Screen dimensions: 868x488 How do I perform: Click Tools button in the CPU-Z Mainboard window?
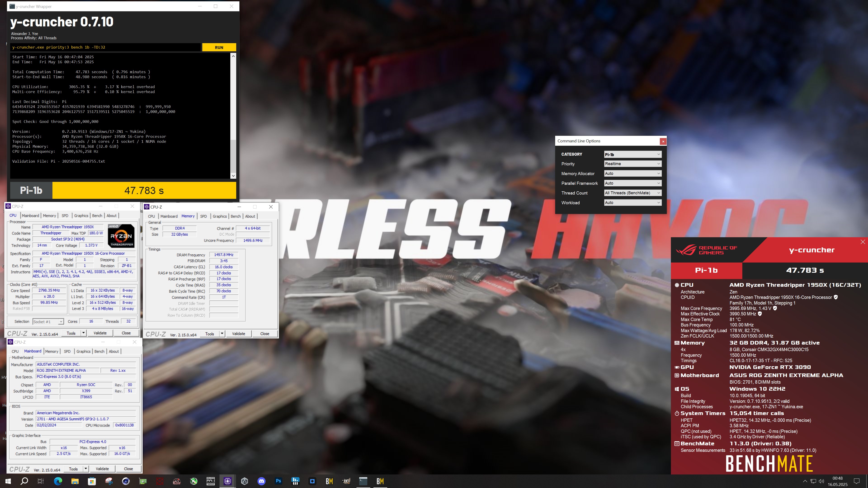pyautogui.click(x=73, y=469)
